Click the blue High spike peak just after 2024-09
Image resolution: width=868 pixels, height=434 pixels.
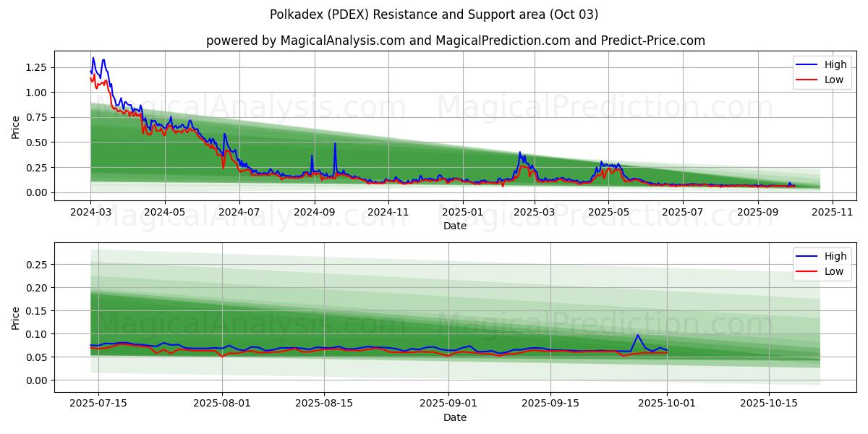pyautogui.click(x=335, y=143)
